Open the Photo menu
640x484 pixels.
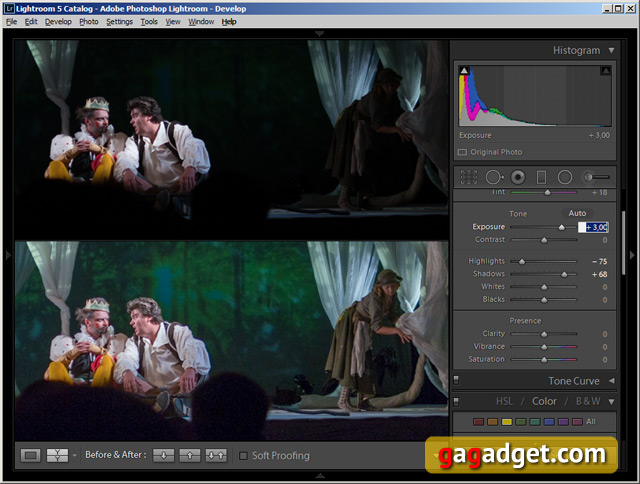[x=89, y=22]
